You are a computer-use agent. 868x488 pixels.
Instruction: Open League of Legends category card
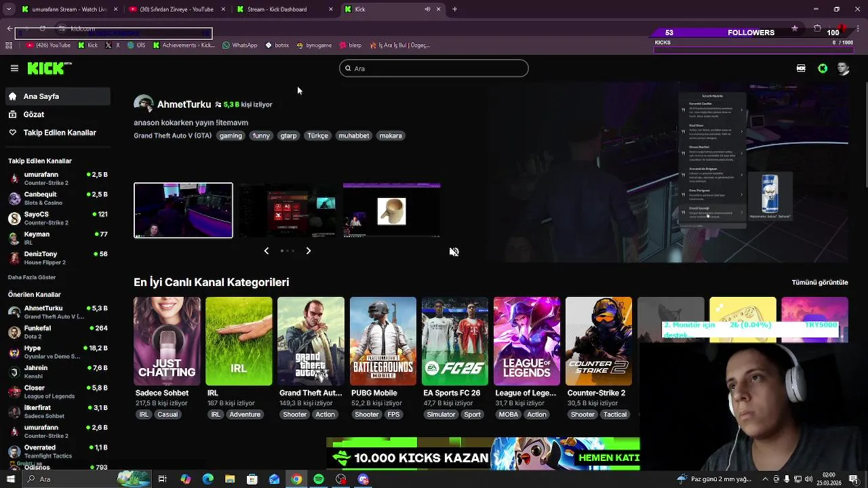point(527,341)
